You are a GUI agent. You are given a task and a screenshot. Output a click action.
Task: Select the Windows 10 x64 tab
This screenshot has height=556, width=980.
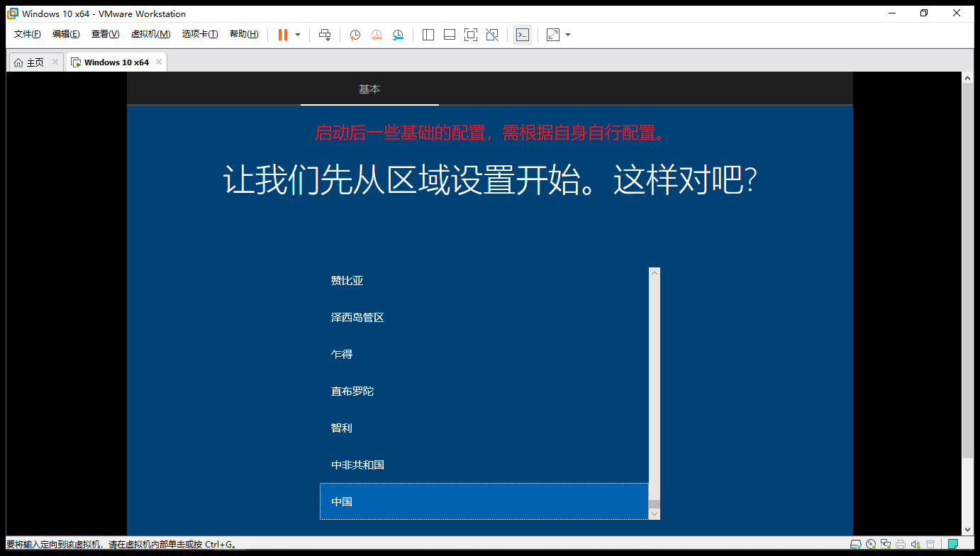[x=116, y=62]
